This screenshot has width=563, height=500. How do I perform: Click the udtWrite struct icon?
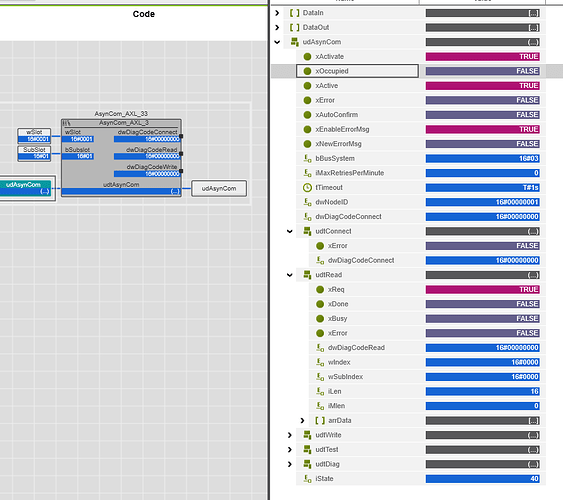[307, 435]
